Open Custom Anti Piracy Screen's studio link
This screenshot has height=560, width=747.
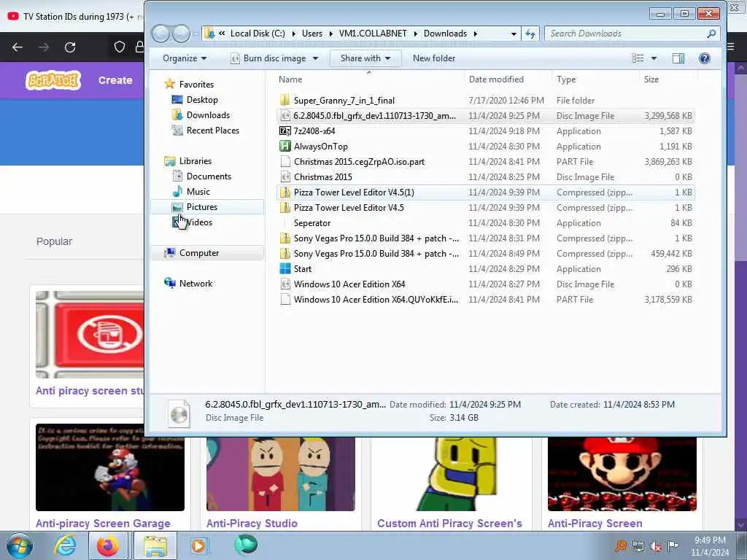tap(449, 524)
